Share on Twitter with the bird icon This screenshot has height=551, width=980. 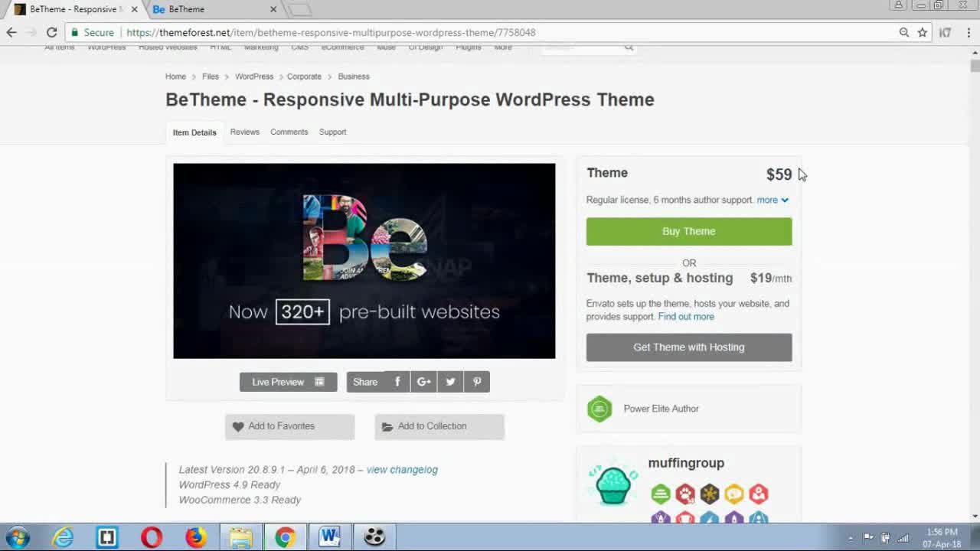point(450,382)
